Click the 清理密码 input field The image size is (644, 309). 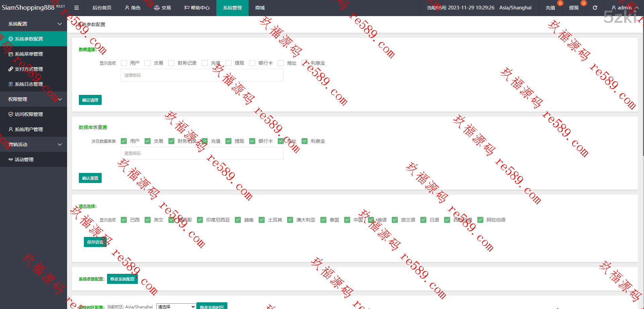coord(202,75)
